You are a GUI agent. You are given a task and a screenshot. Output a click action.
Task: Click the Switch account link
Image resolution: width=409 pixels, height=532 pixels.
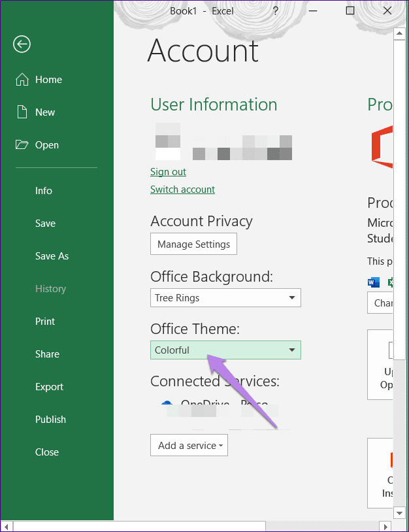point(182,190)
